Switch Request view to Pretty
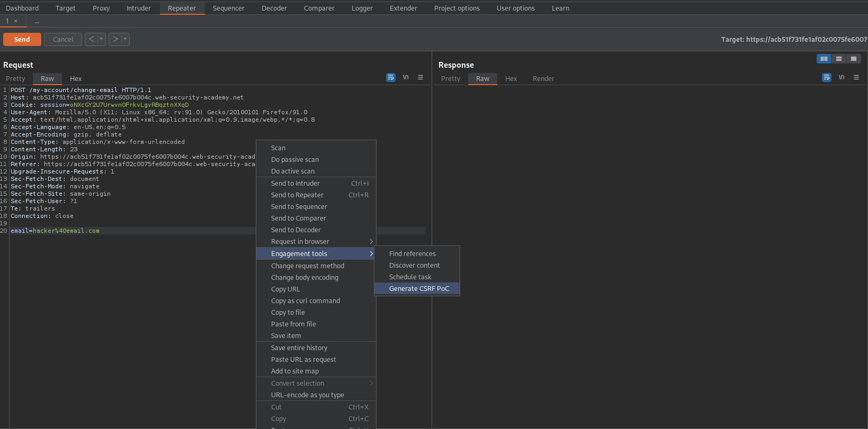The height and width of the screenshot is (429, 868). click(16, 78)
